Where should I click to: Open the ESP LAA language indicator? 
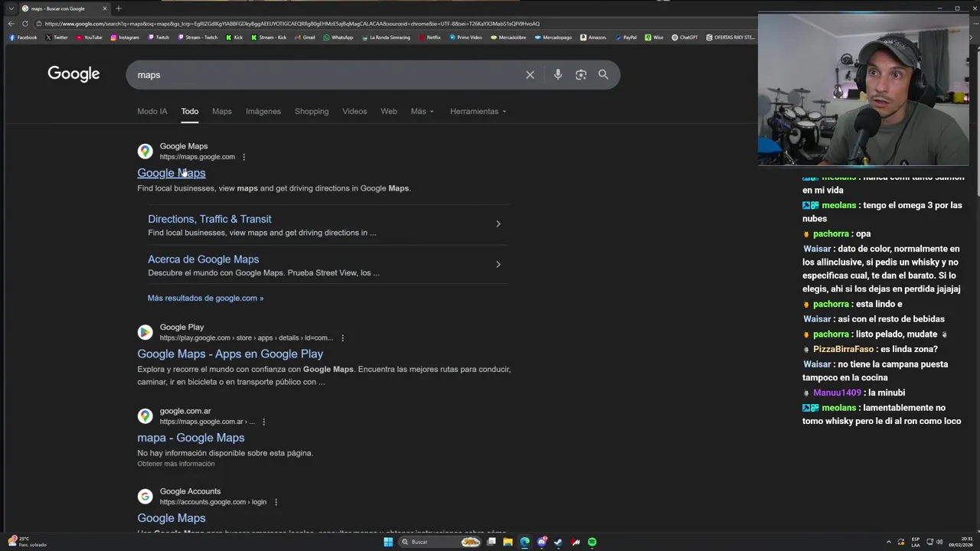[915, 542]
